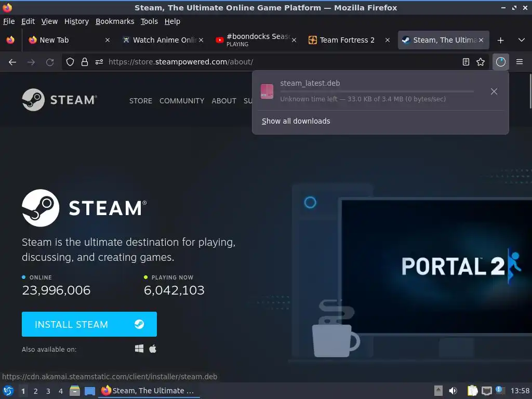Close the Team Fortress 2 tab
Image resolution: width=532 pixels, height=399 pixels.
388,40
